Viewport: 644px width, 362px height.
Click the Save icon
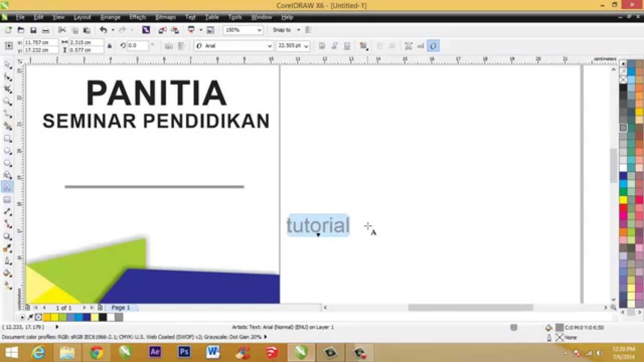(33, 30)
